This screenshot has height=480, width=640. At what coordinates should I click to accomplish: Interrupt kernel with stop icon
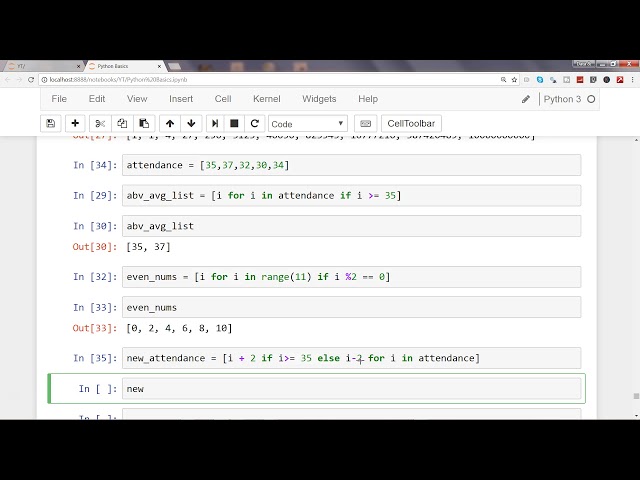pos(234,123)
